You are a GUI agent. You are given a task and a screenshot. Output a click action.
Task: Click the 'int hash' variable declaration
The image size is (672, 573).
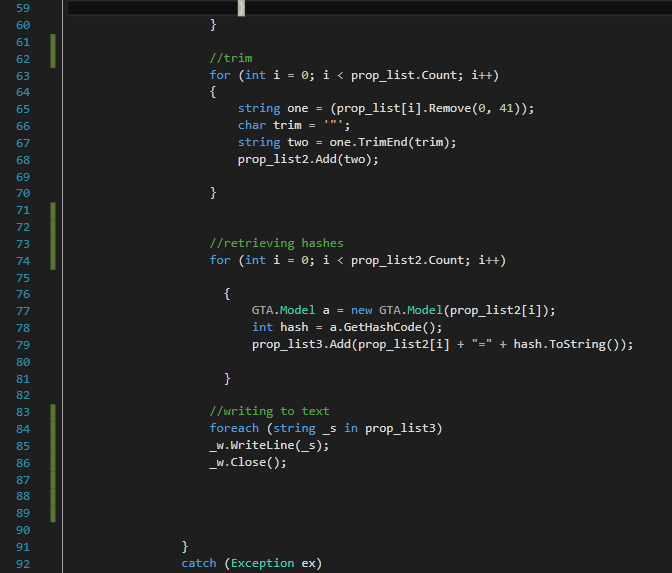pos(278,327)
